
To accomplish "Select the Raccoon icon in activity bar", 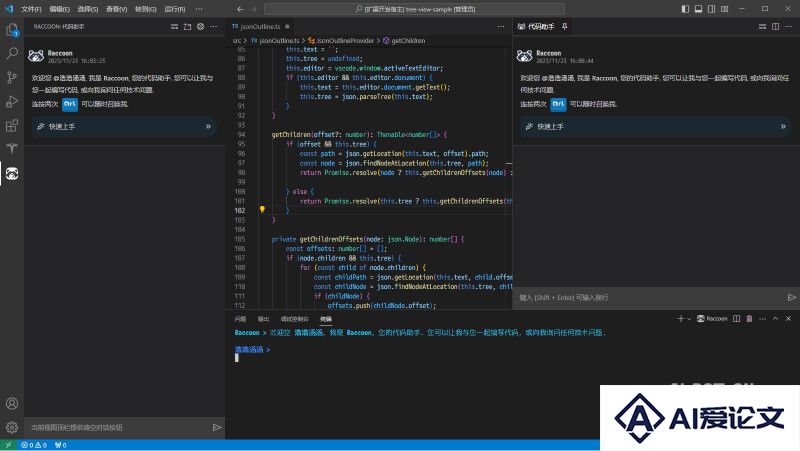I will 12,173.
